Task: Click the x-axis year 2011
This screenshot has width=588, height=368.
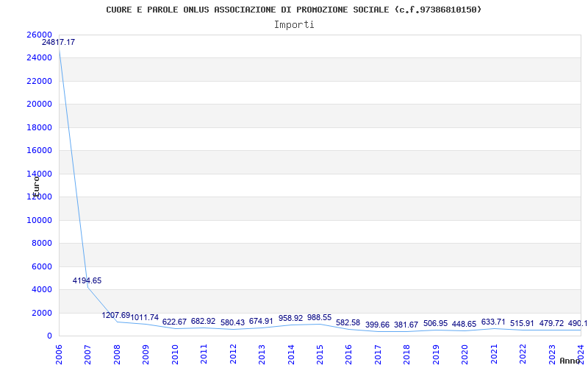Action: click(204, 355)
